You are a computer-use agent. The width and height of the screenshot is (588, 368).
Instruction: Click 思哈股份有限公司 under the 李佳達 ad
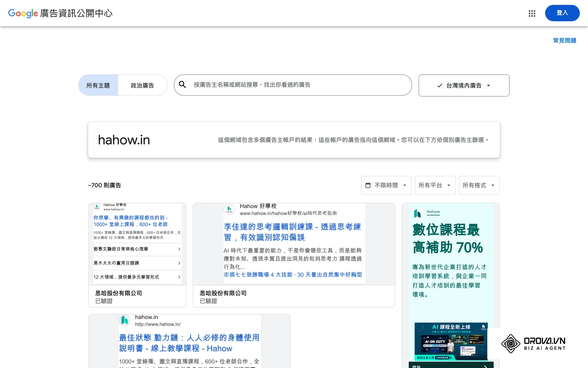click(x=223, y=293)
